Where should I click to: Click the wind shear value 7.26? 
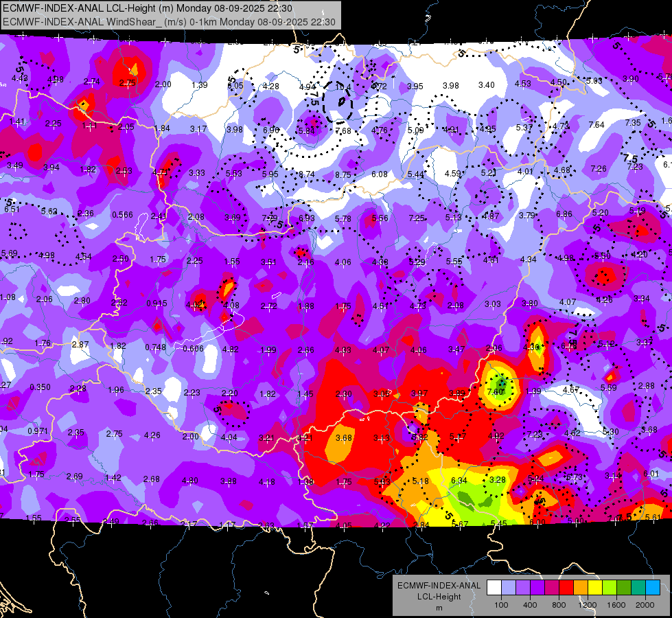(x=599, y=168)
